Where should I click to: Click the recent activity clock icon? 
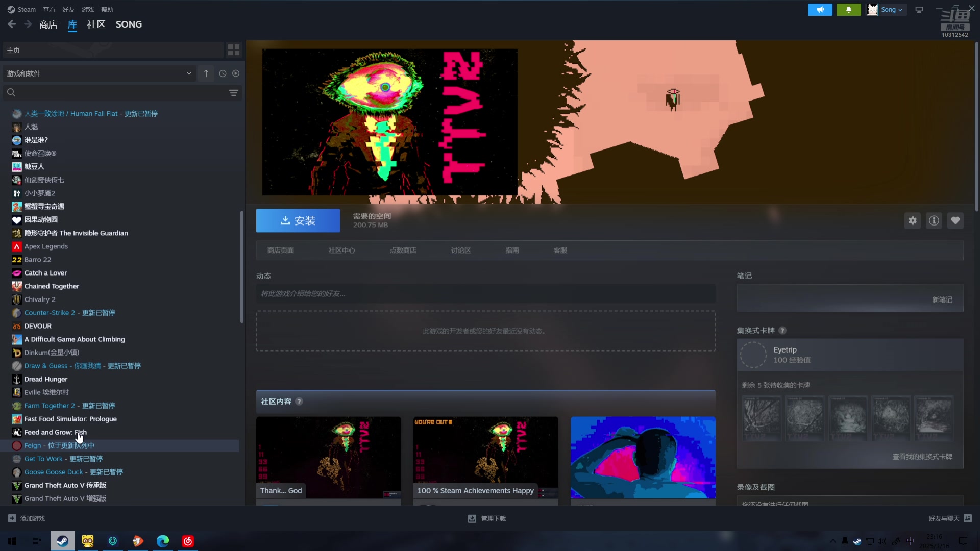[x=223, y=73]
